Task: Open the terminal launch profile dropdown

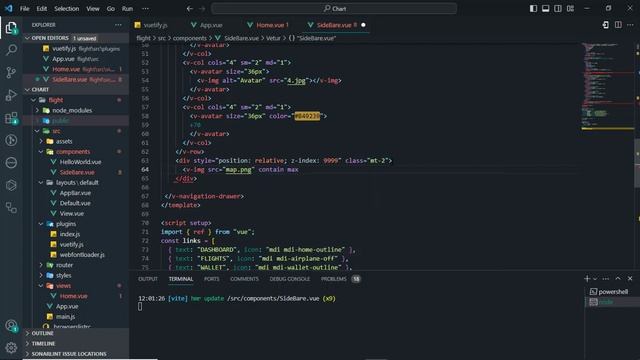Action: pyautogui.click(x=595, y=279)
